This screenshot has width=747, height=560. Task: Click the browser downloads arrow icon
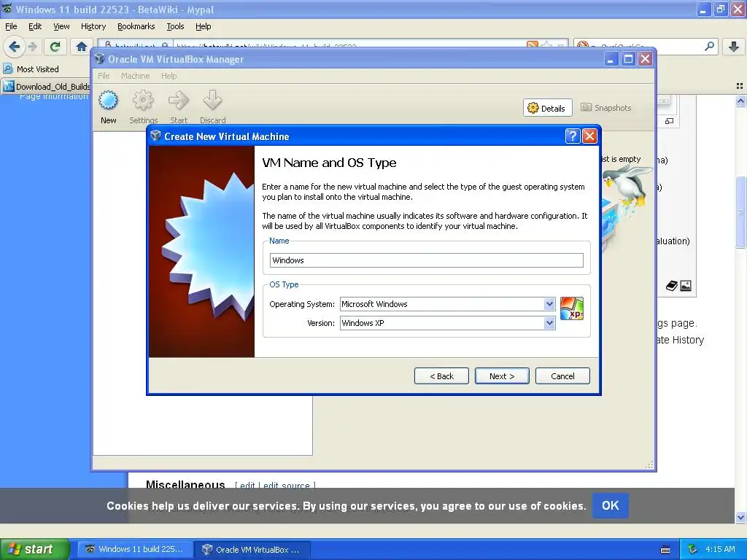734,47
